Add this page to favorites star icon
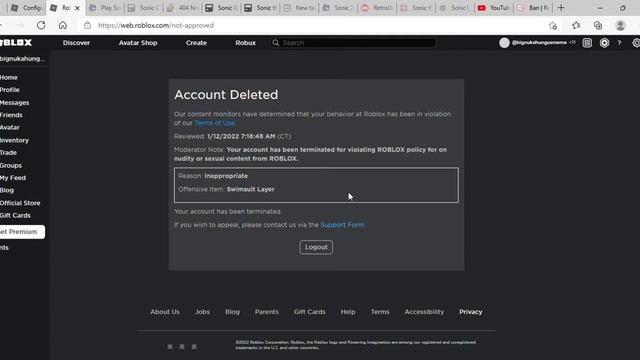The width and height of the screenshot is (640, 360). click(553, 25)
